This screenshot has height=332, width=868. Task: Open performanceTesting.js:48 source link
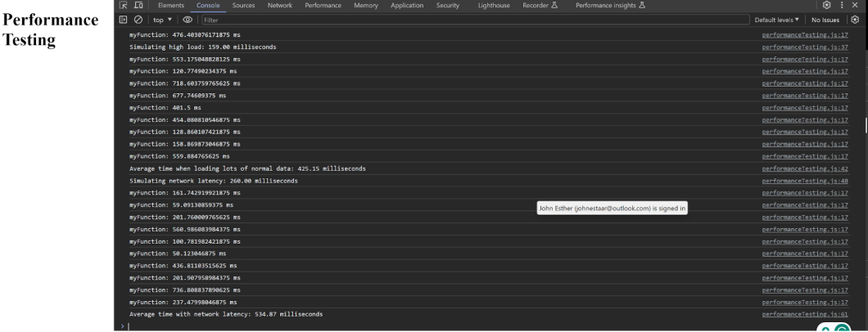click(x=805, y=182)
